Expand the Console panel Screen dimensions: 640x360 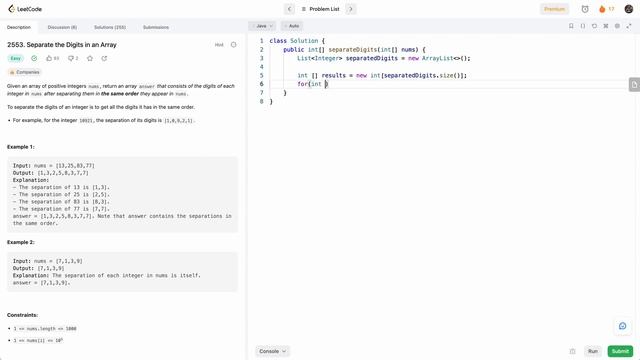(272, 351)
